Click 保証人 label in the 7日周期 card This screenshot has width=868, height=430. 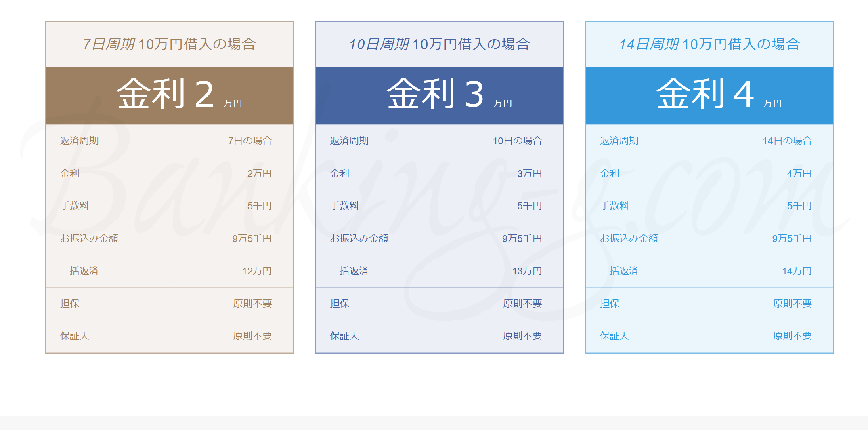click(75, 336)
